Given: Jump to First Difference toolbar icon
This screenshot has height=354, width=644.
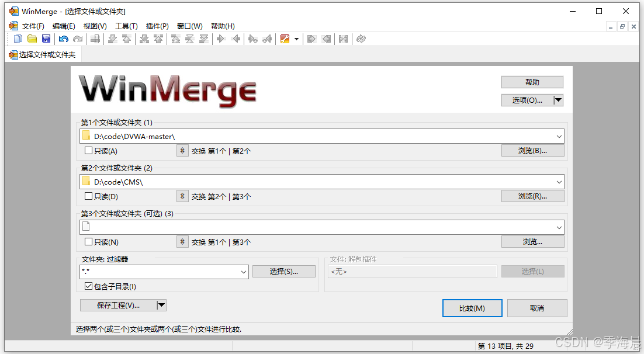Looking at the screenshot, I should point(176,39).
